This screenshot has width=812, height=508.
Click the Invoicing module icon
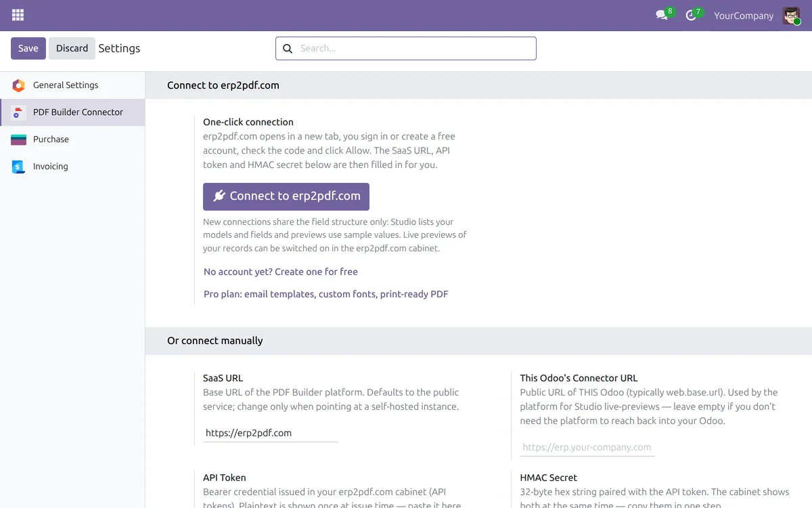click(x=19, y=167)
